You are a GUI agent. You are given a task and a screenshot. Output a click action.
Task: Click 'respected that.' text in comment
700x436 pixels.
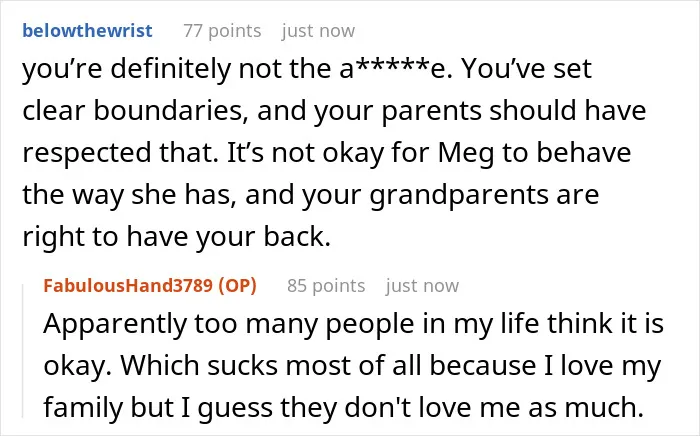(121, 153)
